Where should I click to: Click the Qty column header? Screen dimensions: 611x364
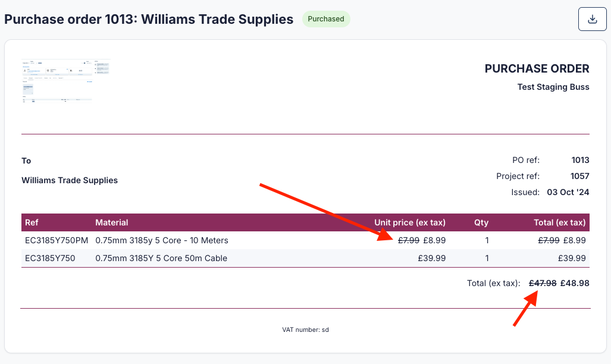click(x=481, y=222)
